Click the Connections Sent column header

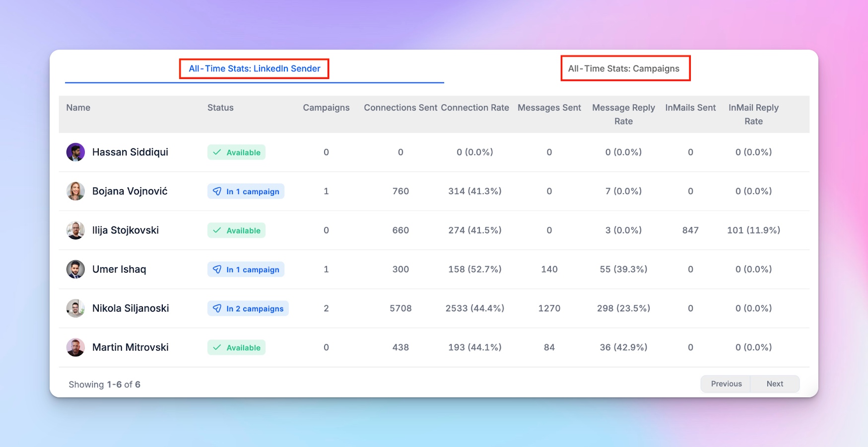(x=401, y=108)
